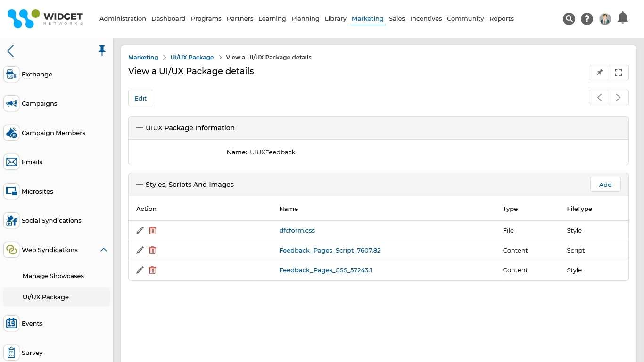Click the Microsites icon
The width and height of the screenshot is (644, 362).
point(11,191)
